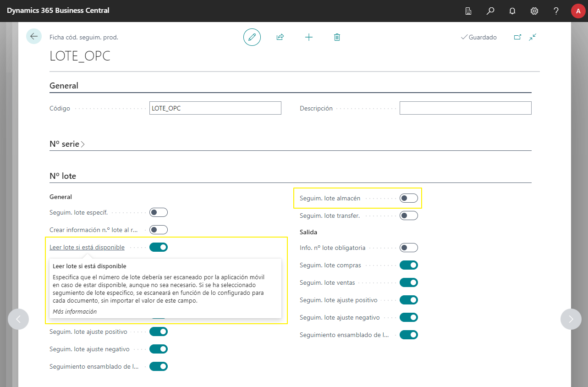Click Leer lote si está disponible label
Screen dimensions: 588x387
click(87, 247)
